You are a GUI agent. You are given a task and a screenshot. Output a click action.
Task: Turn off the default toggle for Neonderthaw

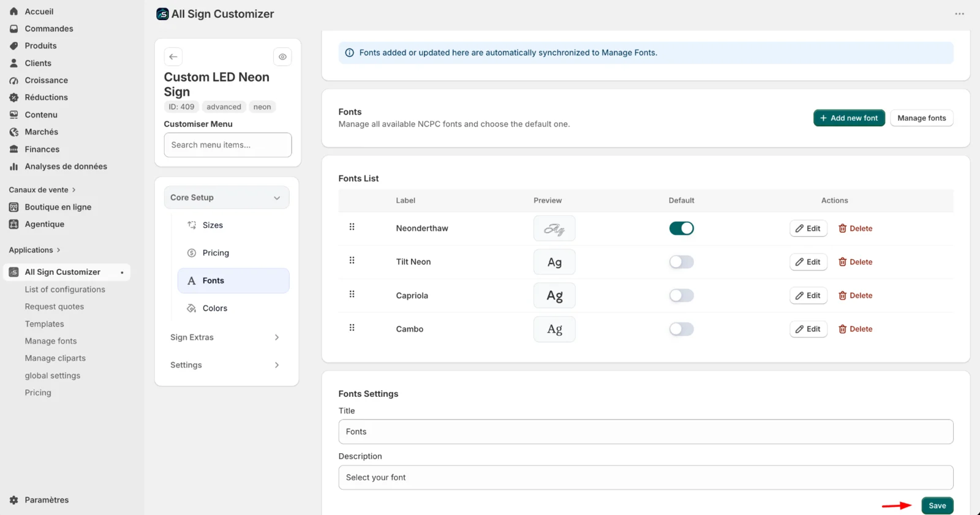681,228
